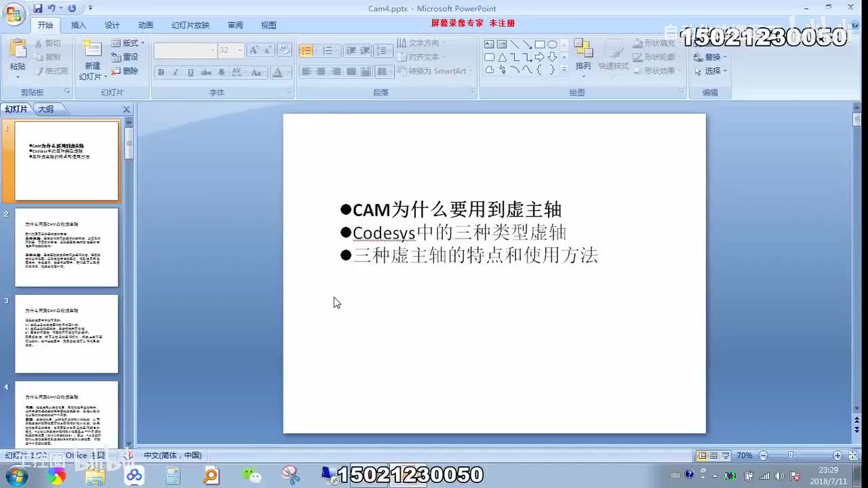Viewport: 868px width, 488px height.
Task: Justify the text
Action: coord(351,71)
